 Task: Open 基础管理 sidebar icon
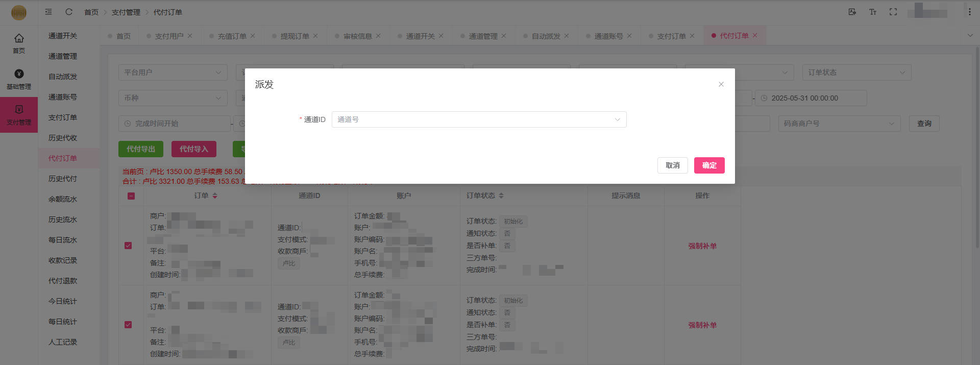pyautogui.click(x=19, y=79)
